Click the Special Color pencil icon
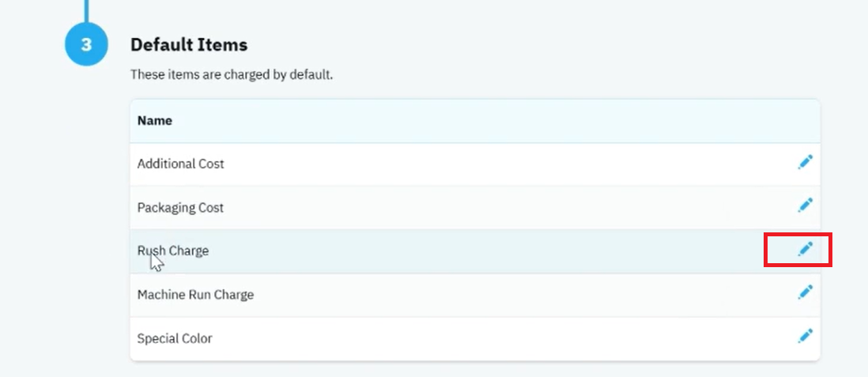Viewport: 868px width, 377px height. pos(805,335)
